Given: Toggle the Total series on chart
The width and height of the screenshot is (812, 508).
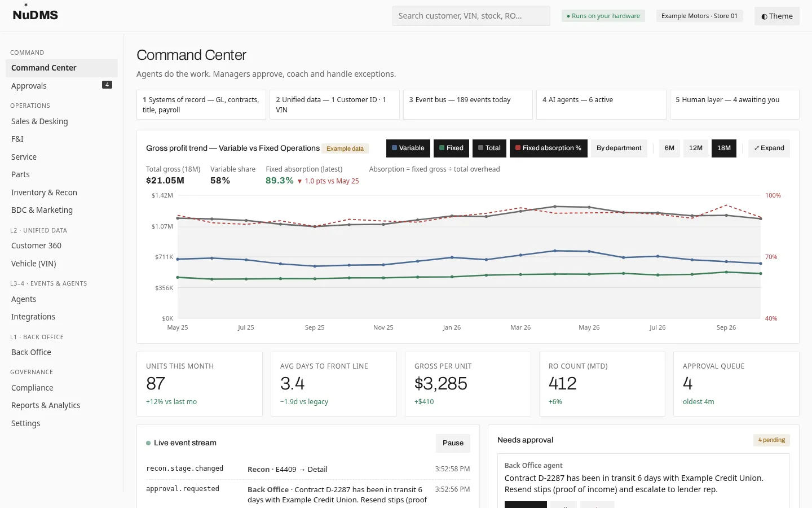Looking at the screenshot, I should click(x=489, y=148).
